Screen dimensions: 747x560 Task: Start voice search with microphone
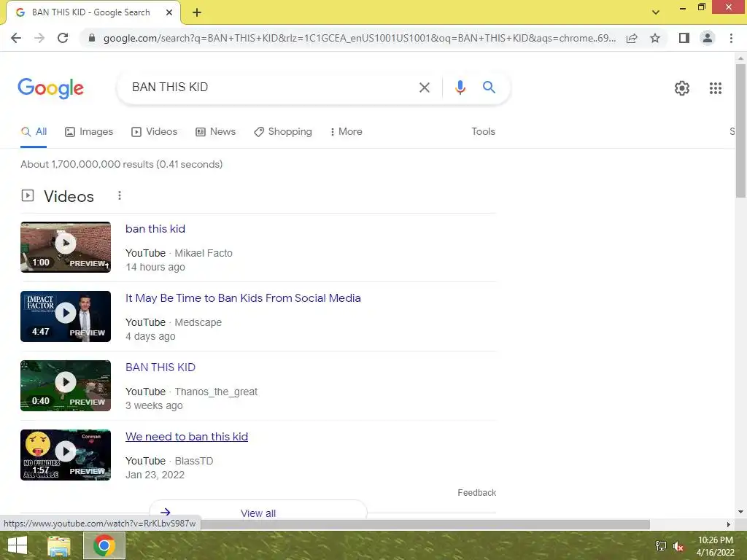pyautogui.click(x=460, y=87)
